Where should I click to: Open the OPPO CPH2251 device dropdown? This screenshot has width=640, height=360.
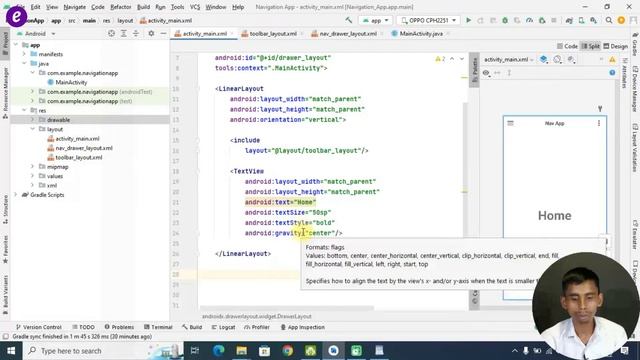point(428,20)
